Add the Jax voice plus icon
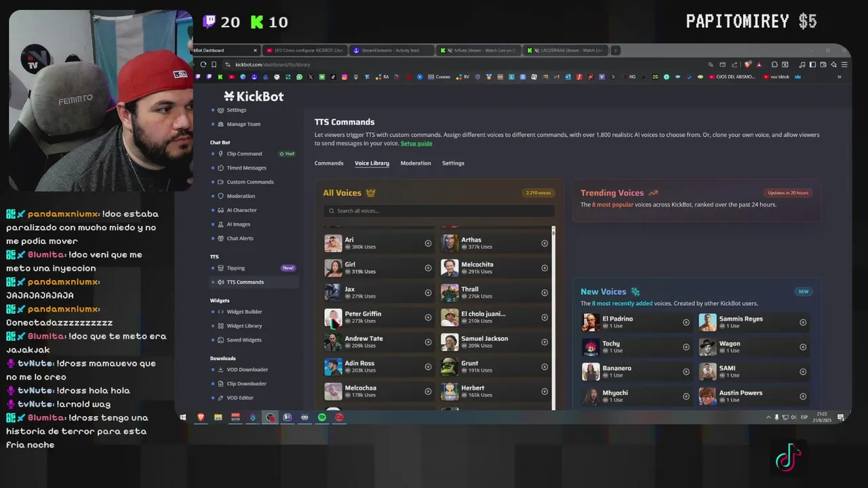This screenshot has height=488, width=868. pyautogui.click(x=428, y=293)
